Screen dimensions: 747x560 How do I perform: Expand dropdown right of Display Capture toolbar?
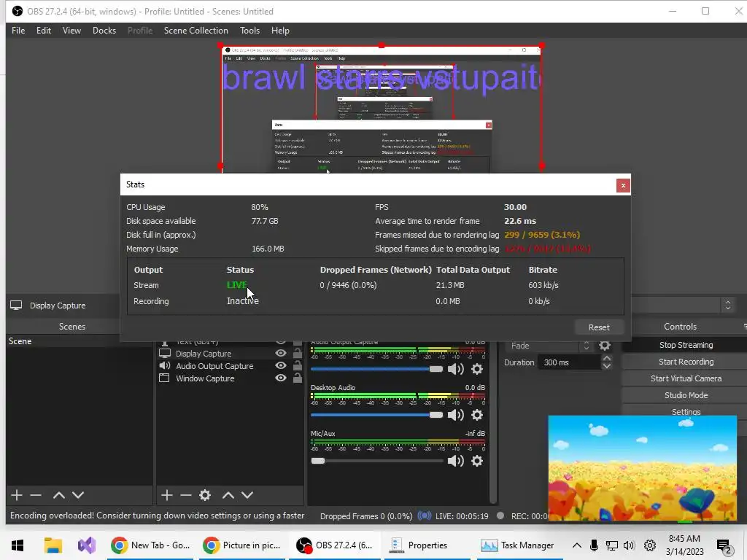coord(727,306)
